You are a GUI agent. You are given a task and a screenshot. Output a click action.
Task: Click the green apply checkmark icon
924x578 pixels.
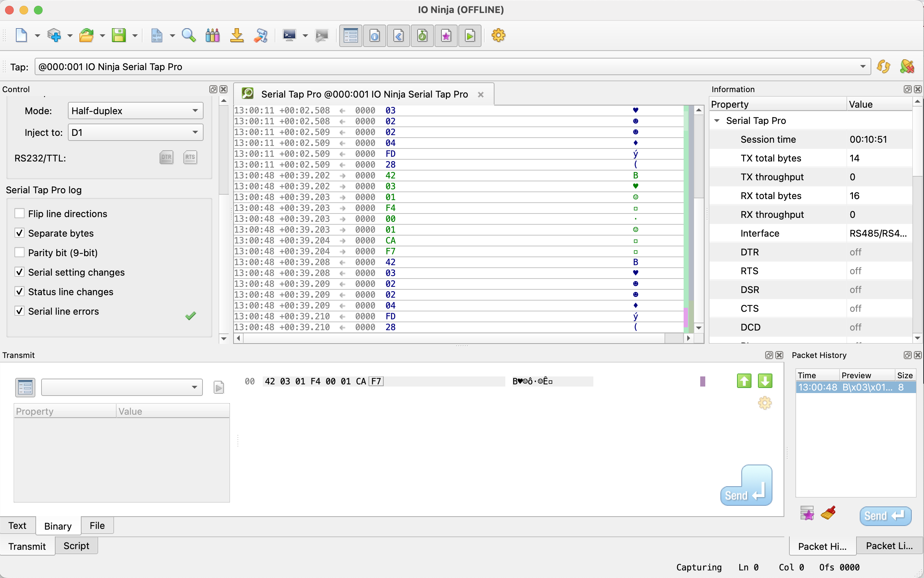[x=191, y=316]
